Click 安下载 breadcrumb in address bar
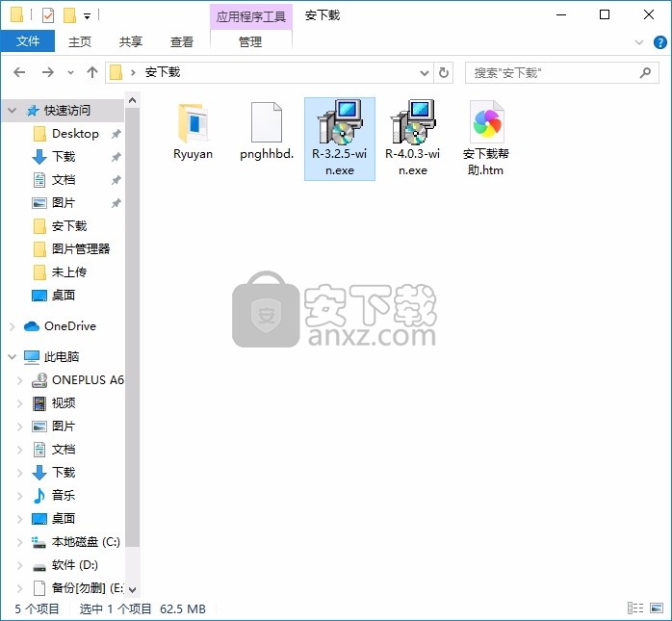Image resolution: width=672 pixels, height=621 pixels. click(163, 72)
